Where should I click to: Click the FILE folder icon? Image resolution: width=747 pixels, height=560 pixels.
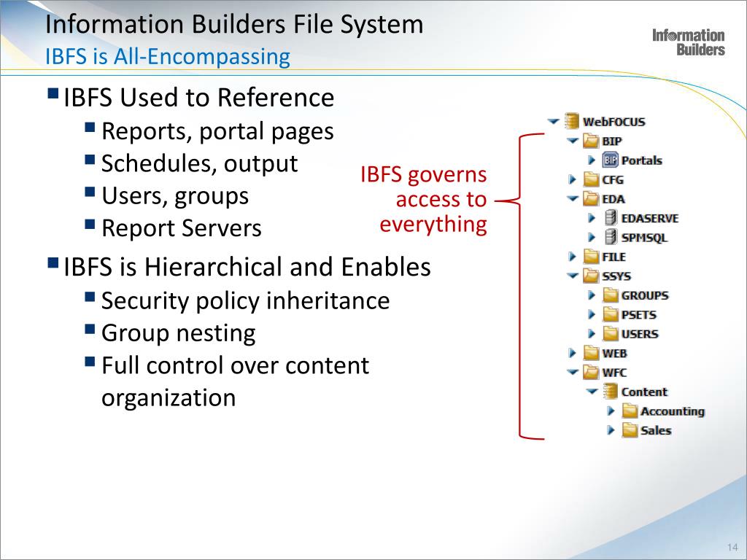(591, 257)
